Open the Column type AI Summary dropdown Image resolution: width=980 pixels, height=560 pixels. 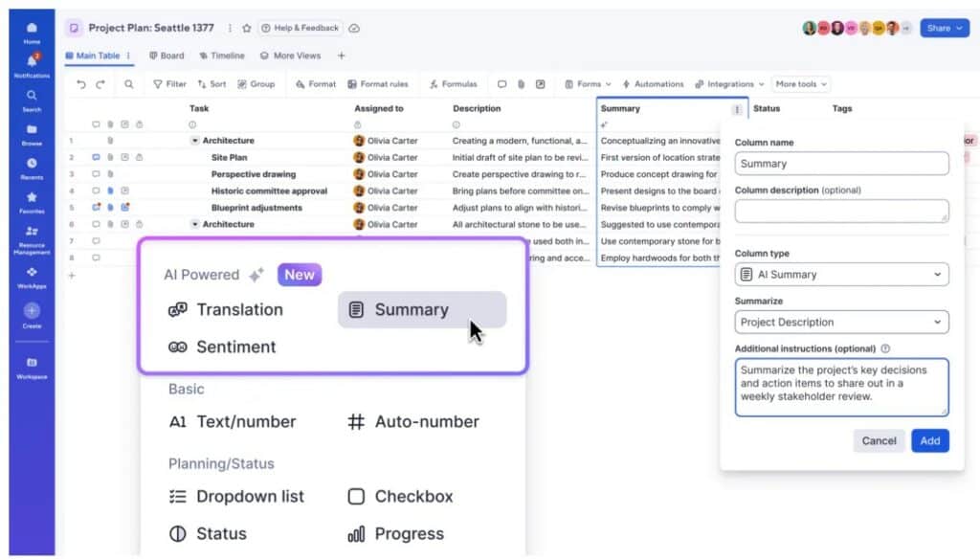[x=841, y=275]
